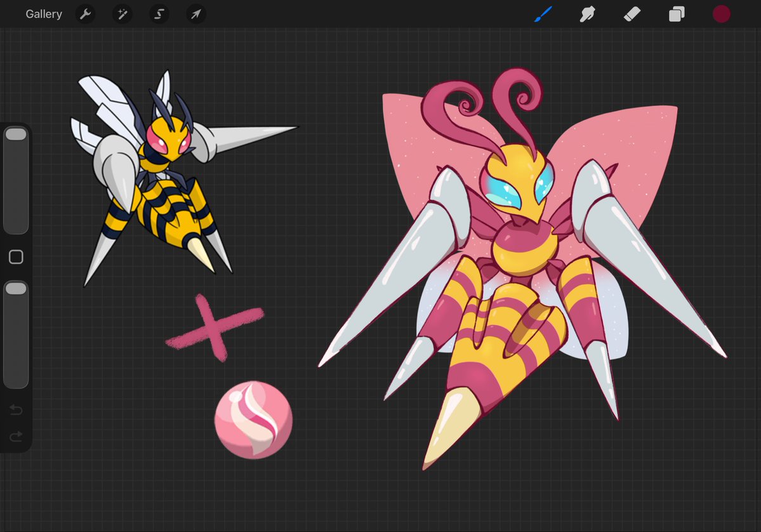Select the Smudge tool
Screen dimensions: 761x532
587,14
